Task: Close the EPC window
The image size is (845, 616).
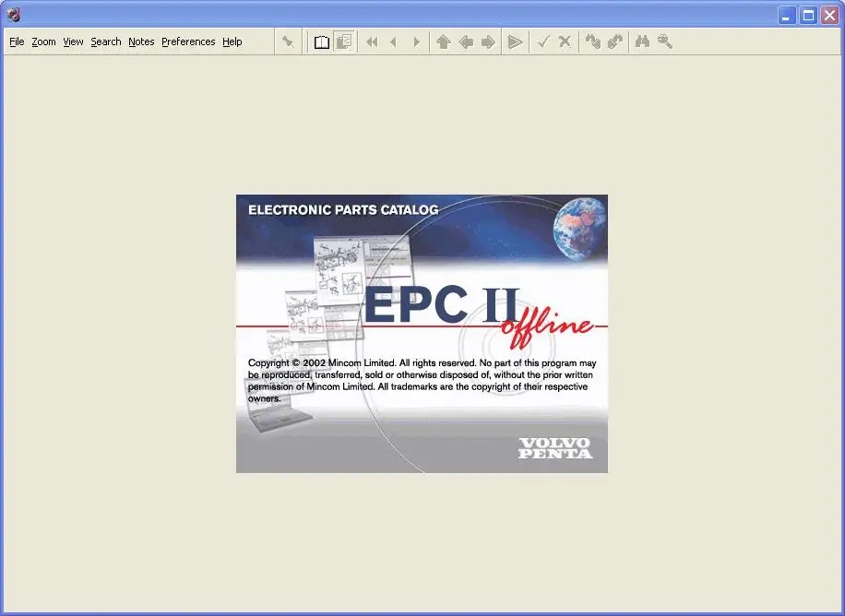Action: coord(830,15)
